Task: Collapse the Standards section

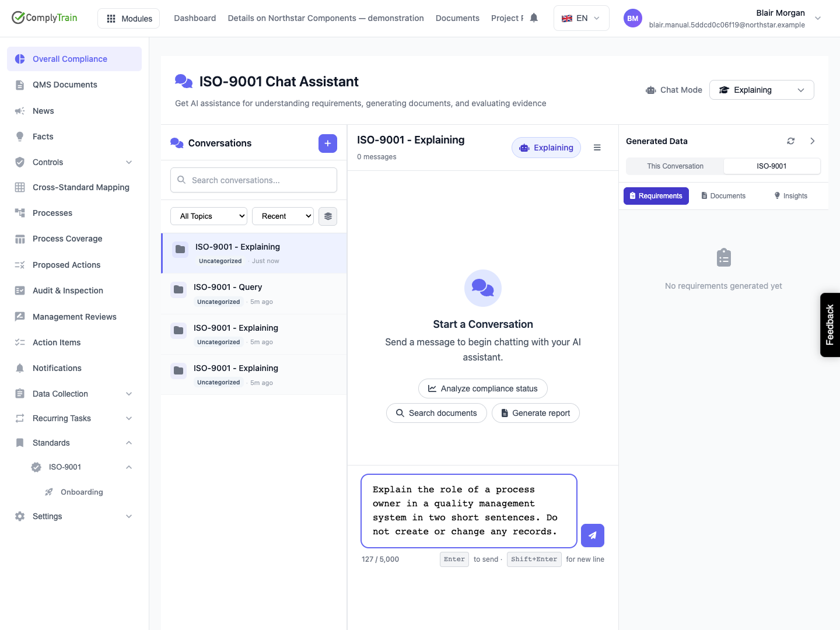Action: [x=129, y=443]
